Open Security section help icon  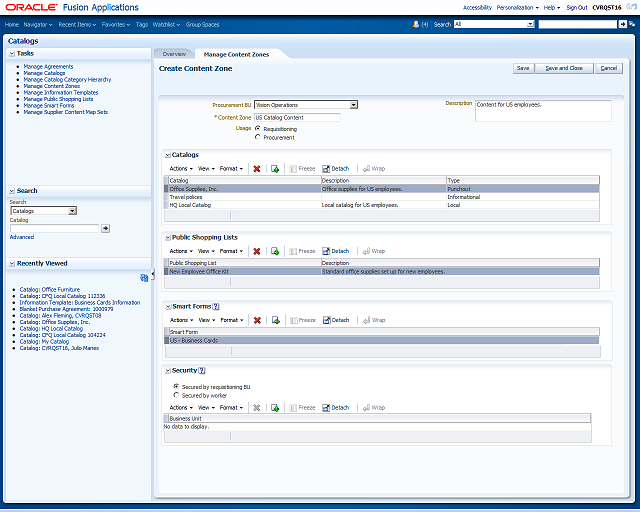click(202, 371)
